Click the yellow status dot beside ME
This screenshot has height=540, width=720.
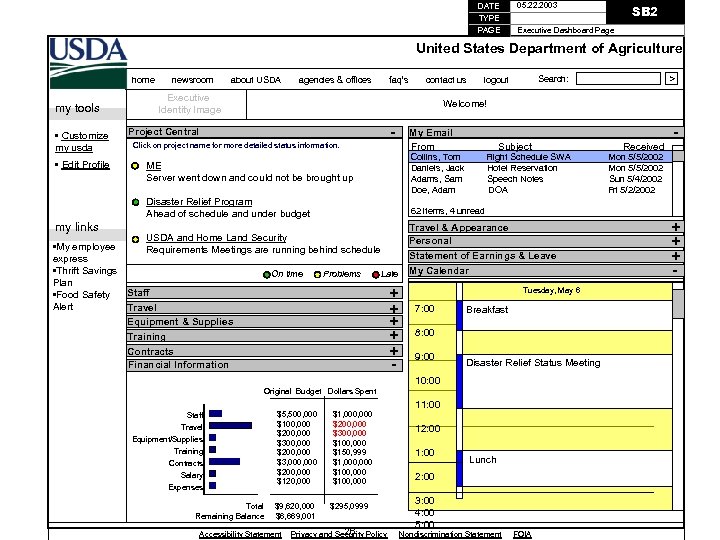(x=135, y=166)
